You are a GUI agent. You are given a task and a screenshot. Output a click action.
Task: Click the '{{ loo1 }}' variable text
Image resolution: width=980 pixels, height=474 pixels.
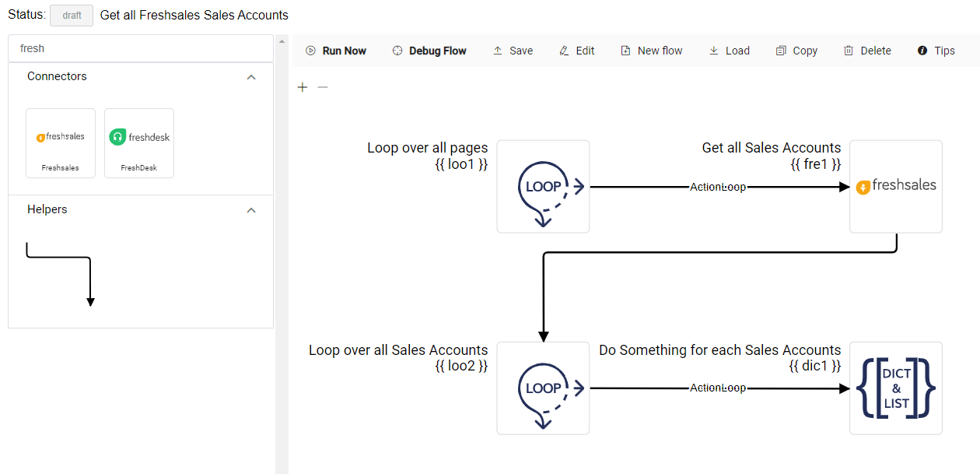coord(462,164)
